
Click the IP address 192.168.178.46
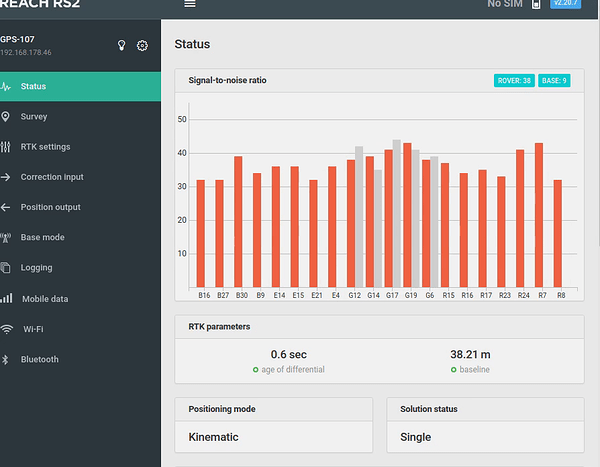click(26, 52)
